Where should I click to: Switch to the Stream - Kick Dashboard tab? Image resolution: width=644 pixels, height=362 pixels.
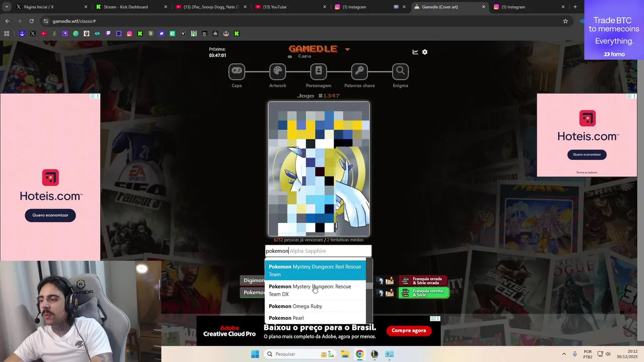pos(131,7)
